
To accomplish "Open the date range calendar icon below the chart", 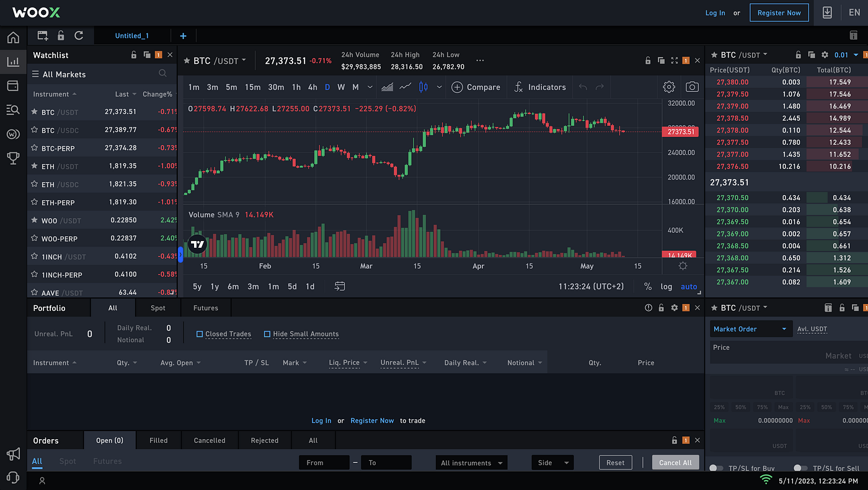I will coord(340,286).
